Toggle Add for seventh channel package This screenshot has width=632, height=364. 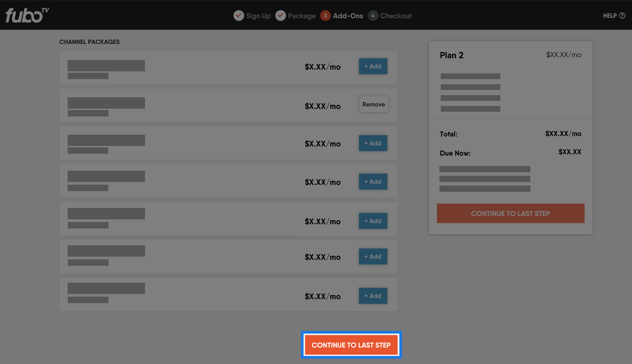[x=372, y=296]
